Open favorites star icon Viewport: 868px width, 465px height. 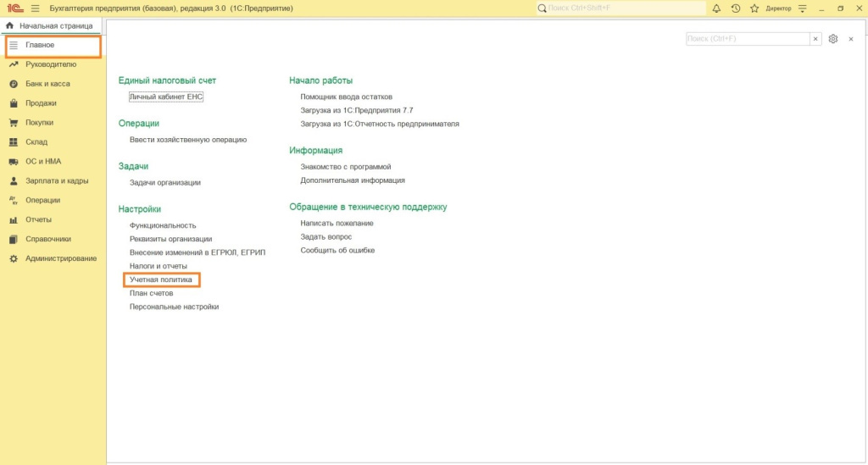click(x=754, y=8)
